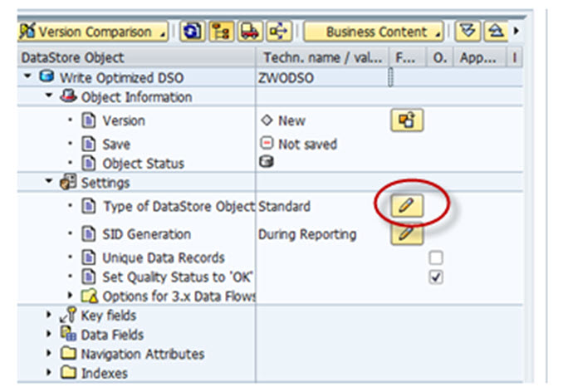
Task: Click the pencil icon for Type of DataStore Object
Action: [407, 204]
